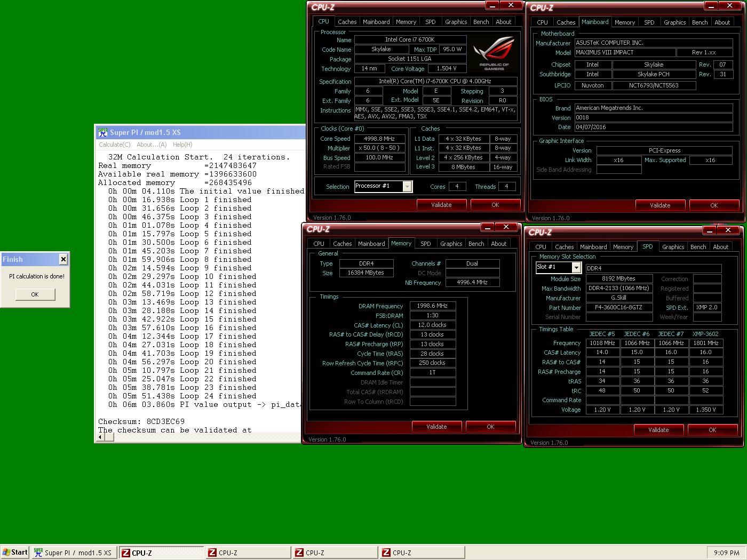Click Validate in the CPU tab window

(x=441, y=205)
